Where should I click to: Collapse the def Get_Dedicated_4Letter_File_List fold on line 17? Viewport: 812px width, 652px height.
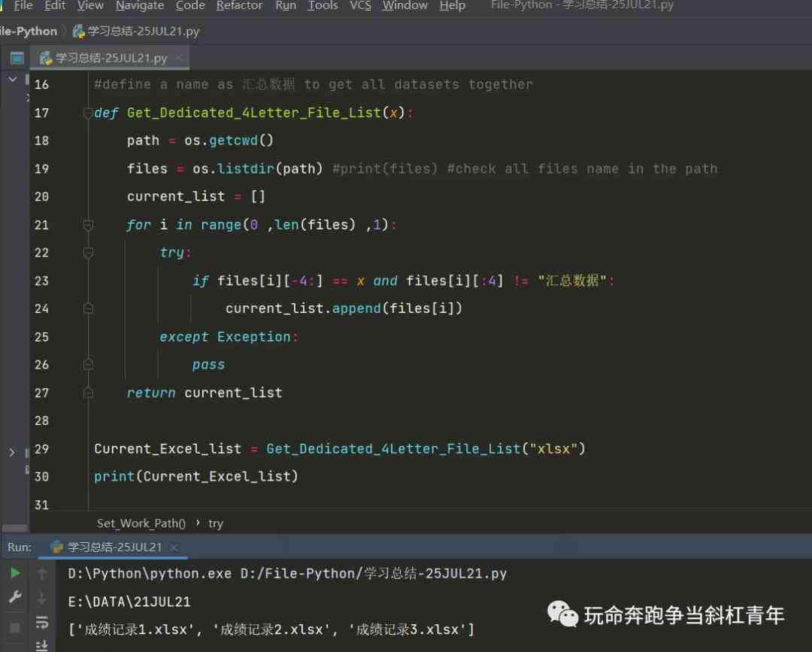(88, 113)
